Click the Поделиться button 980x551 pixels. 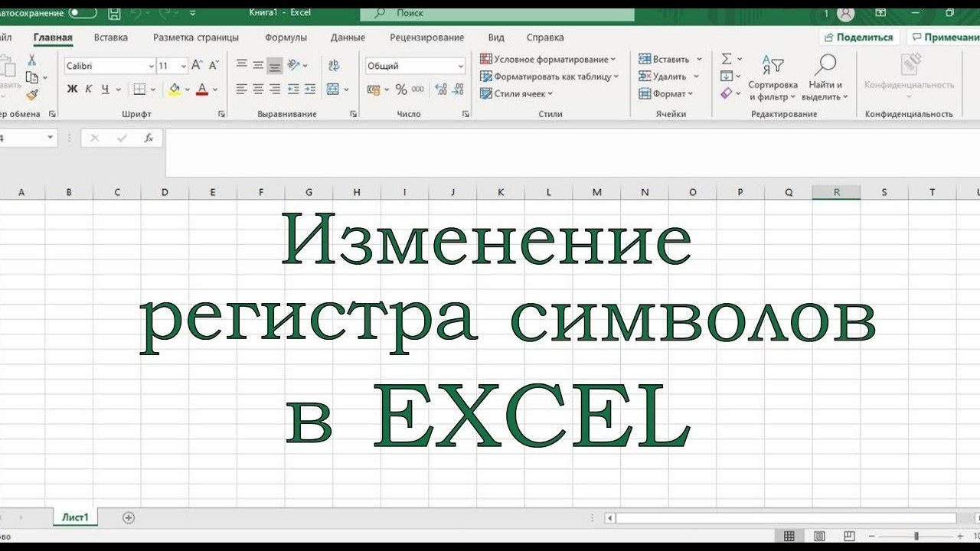[858, 37]
